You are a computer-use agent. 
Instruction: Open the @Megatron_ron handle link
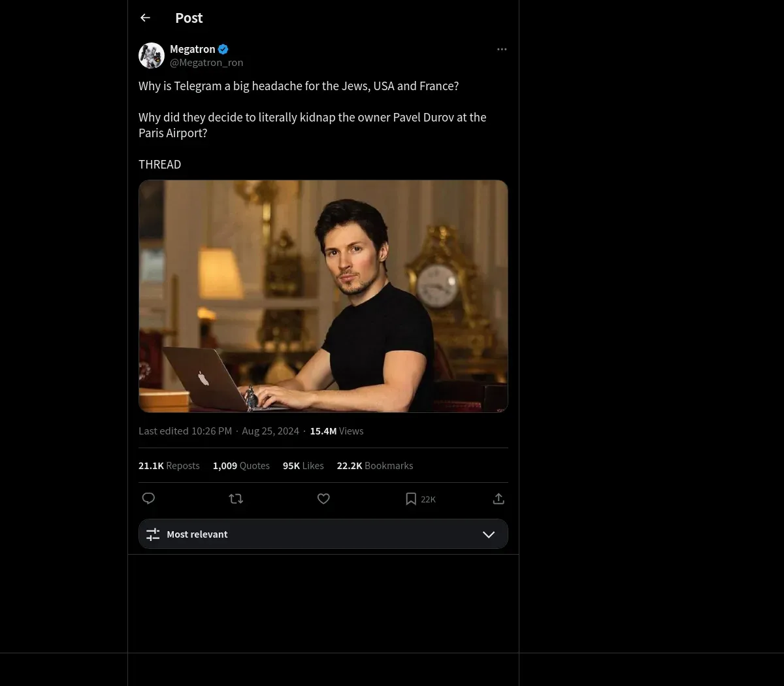206,63
